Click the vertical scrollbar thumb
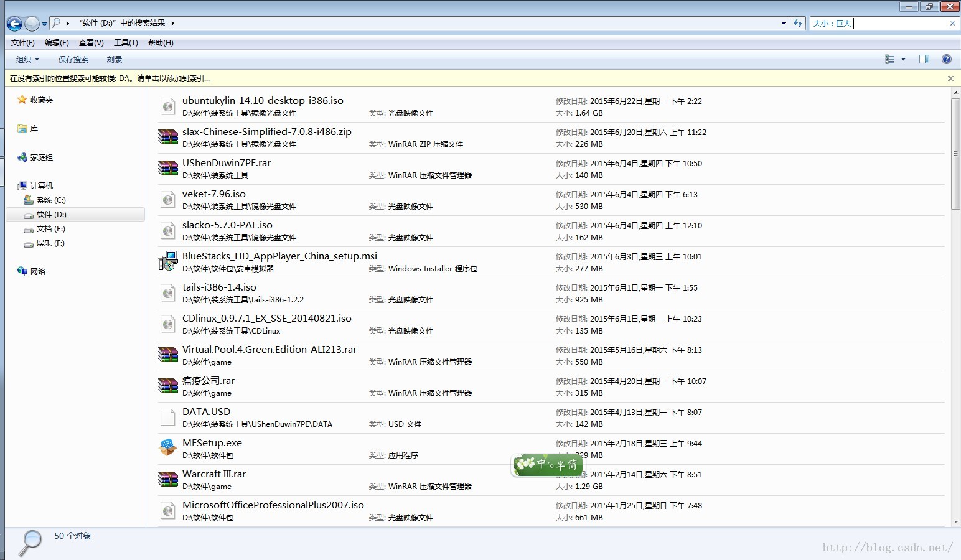The image size is (961, 560). pyautogui.click(x=955, y=154)
